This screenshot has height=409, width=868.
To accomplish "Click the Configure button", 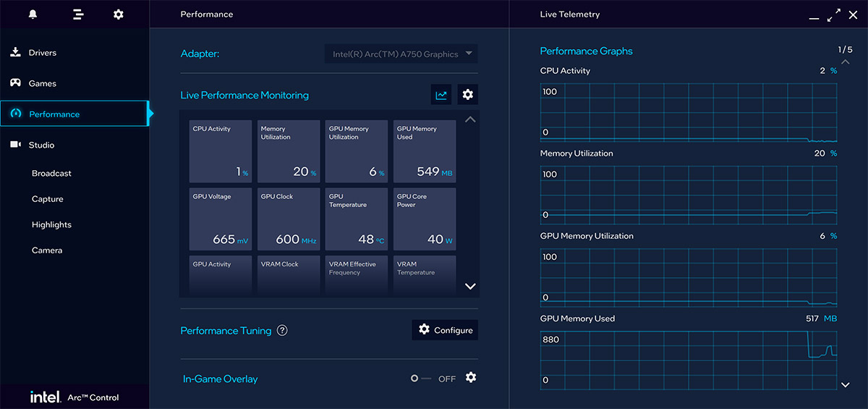I will tap(445, 330).
